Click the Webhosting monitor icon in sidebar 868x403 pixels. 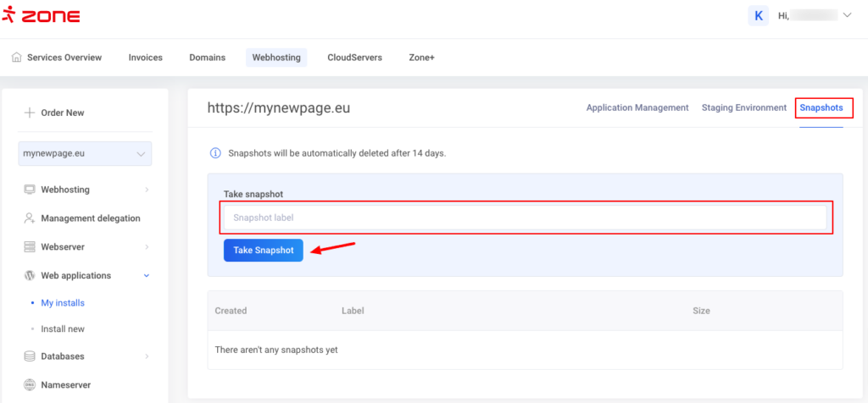click(x=30, y=190)
